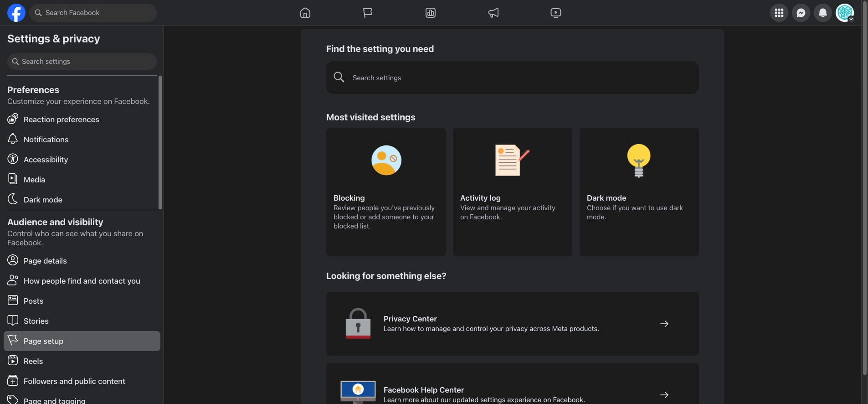Click the Dark mode lightbulb illustration
Screen dimensions: 868x404
[x=639, y=161]
